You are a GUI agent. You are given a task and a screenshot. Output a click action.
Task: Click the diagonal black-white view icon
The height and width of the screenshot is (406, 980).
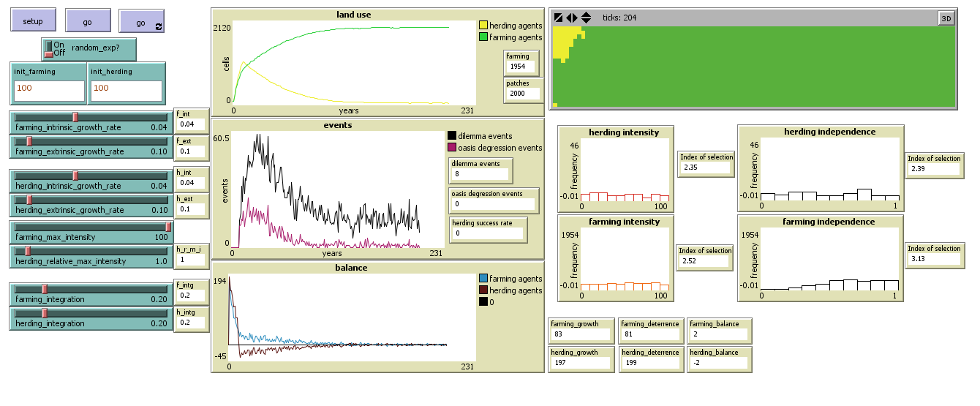click(x=559, y=18)
